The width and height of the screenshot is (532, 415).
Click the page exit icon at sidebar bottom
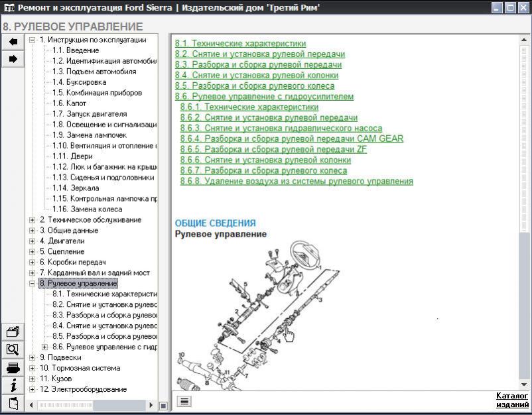point(13,404)
